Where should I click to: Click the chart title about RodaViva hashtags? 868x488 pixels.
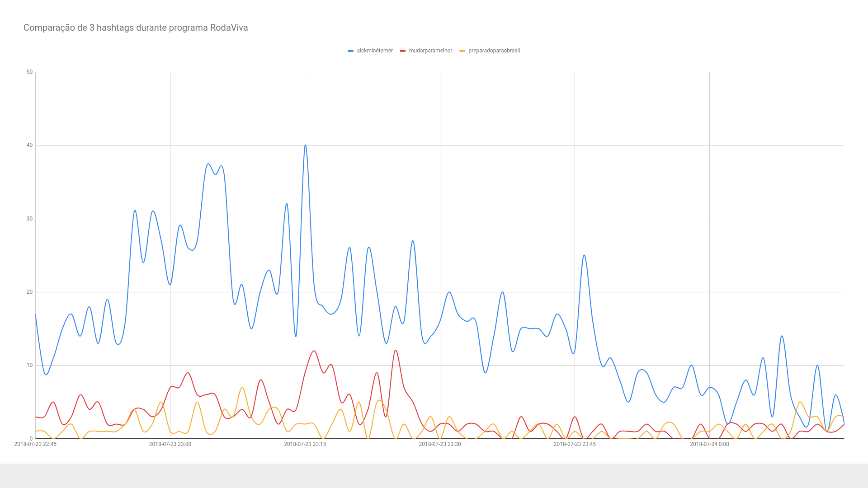(136, 28)
